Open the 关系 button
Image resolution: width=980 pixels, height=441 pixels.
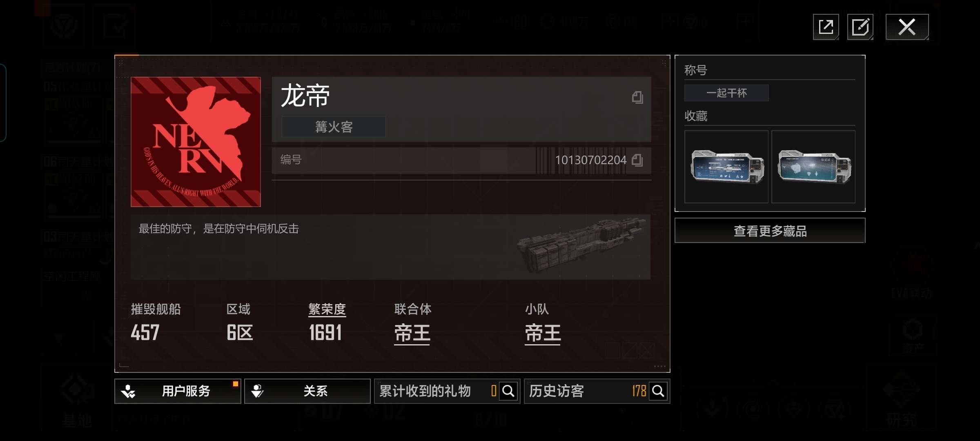click(307, 391)
